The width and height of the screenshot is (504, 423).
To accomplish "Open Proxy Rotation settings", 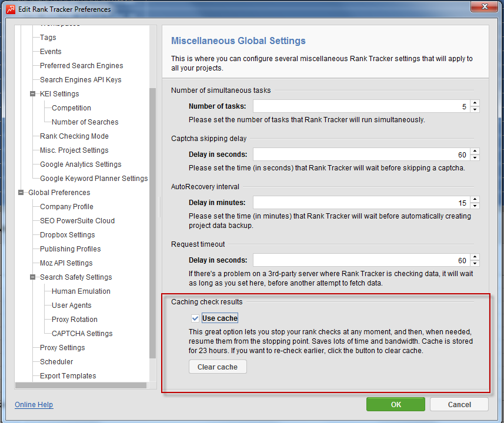I will pyautogui.click(x=74, y=320).
